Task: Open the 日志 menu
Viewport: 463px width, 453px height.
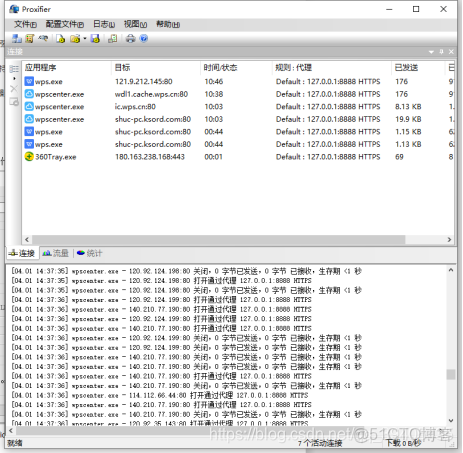Action: [104, 24]
